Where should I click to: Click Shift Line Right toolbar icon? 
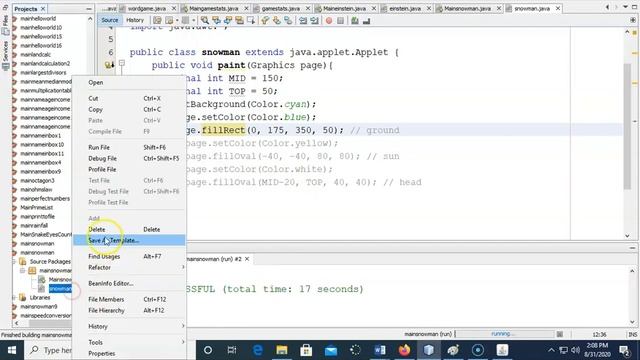[x=314, y=20]
